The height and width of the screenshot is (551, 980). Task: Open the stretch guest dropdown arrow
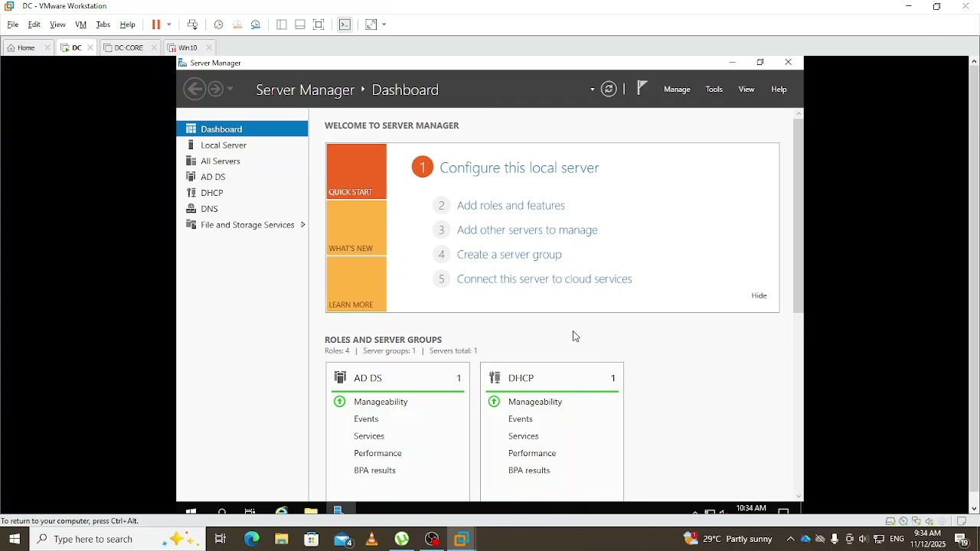(x=384, y=24)
